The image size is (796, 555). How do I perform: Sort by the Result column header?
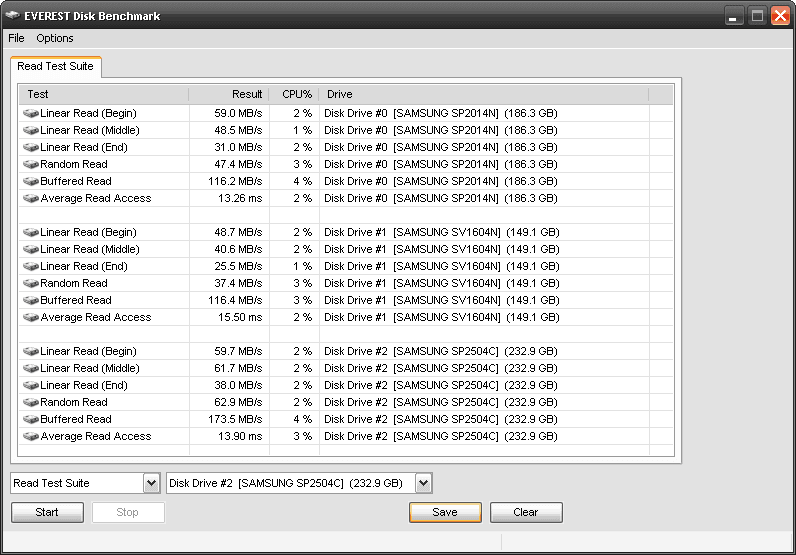(x=228, y=94)
